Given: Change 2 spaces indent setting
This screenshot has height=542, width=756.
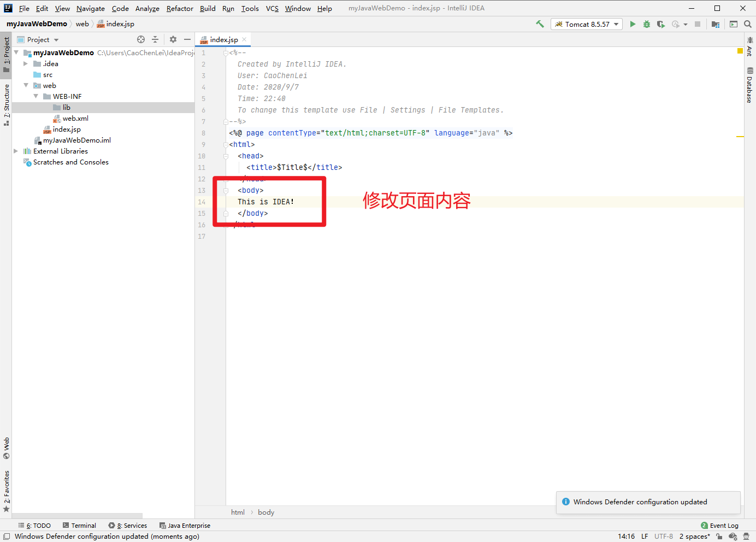Looking at the screenshot, I should click(x=694, y=537).
